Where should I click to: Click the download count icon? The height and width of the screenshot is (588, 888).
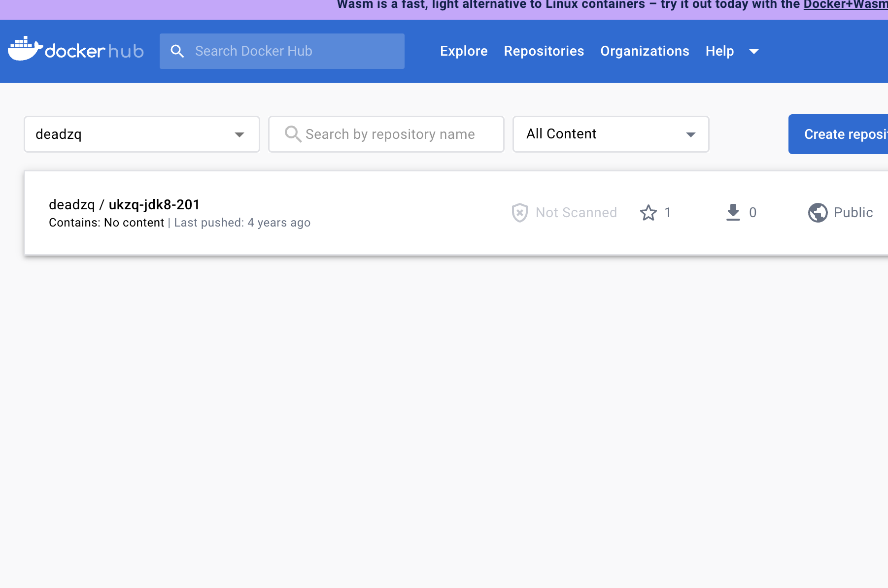(x=733, y=213)
